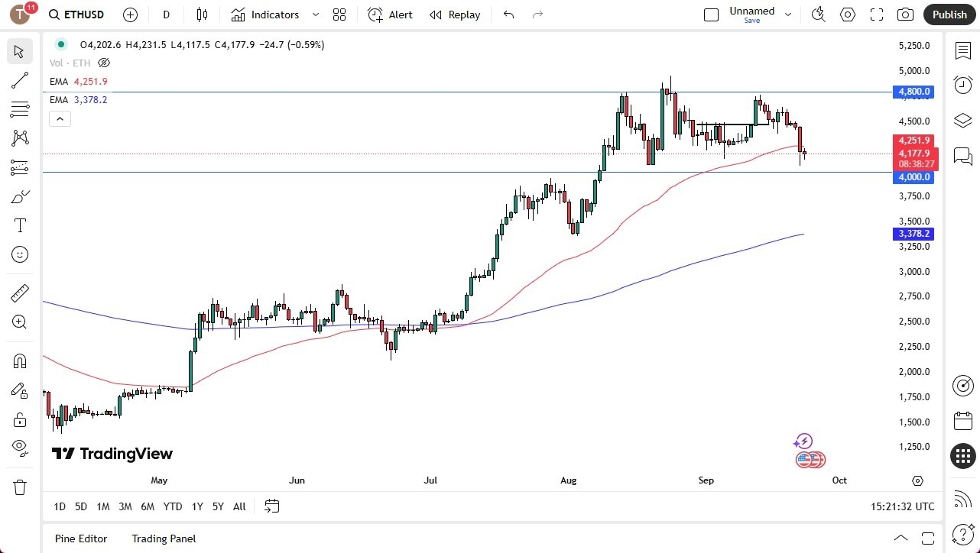Open the Text annotation tool
The height and width of the screenshot is (553, 980).
19,225
